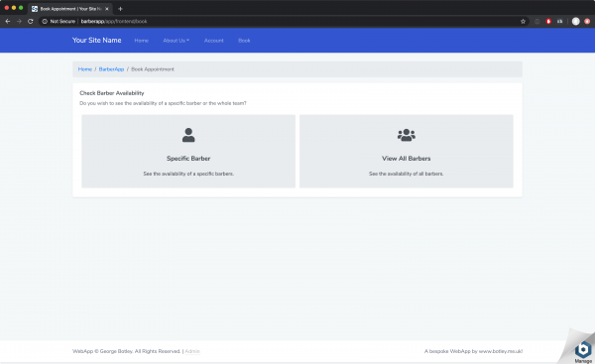The height and width of the screenshot is (364, 595).
Task: Open the Account nav item
Action: pyautogui.click(x=214, y=41)
